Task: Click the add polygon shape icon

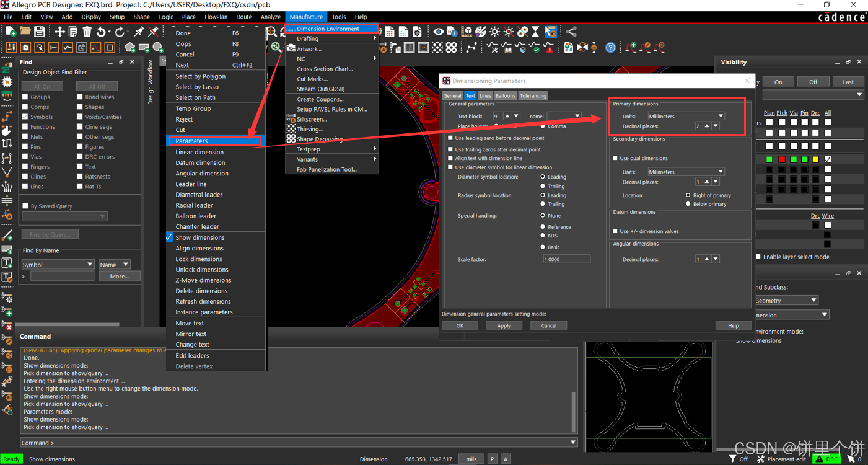Action: point(129,47)
